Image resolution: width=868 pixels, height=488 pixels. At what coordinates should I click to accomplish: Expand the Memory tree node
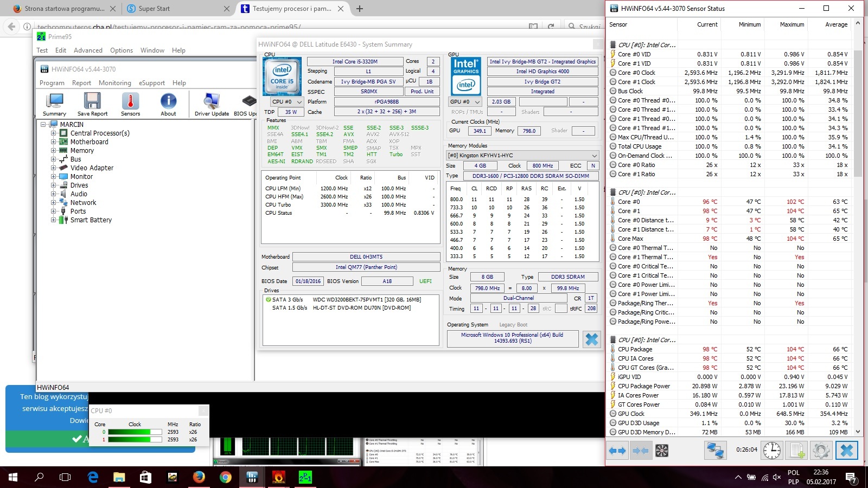click(x=54, y=150)
